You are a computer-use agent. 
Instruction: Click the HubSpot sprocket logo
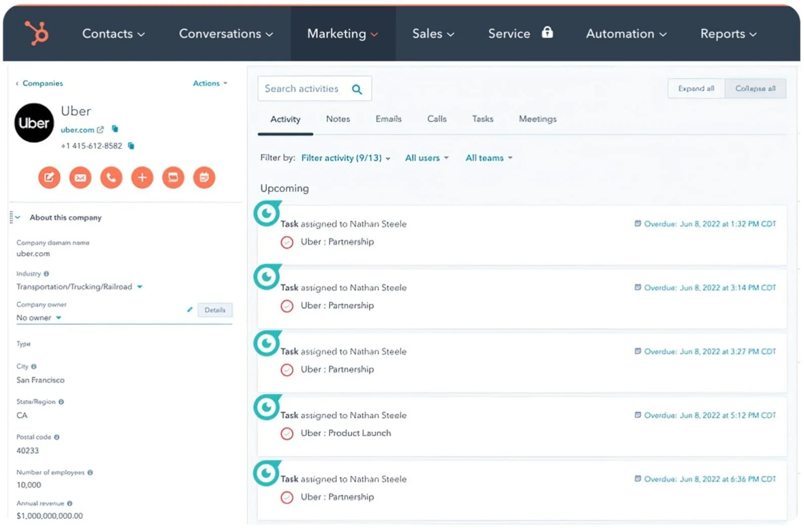(37, 34)
